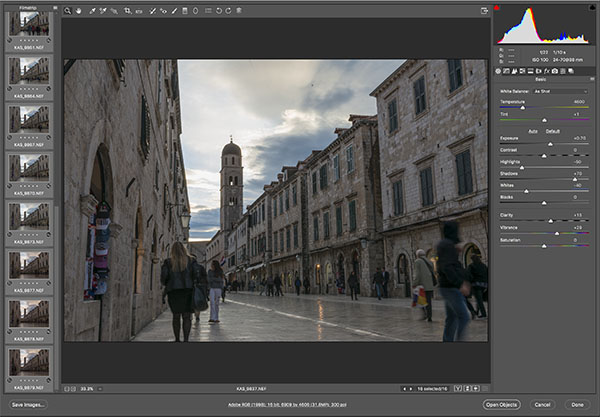Open the Presets panel tab

(563, 71)
